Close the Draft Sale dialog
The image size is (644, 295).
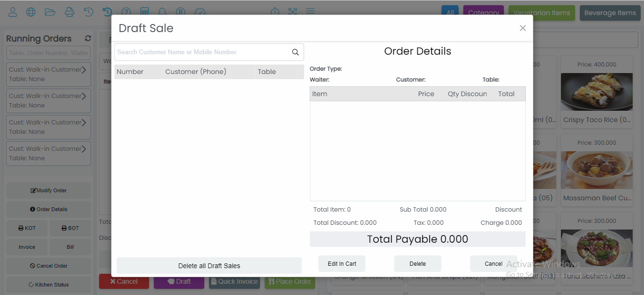coord(522,28)
